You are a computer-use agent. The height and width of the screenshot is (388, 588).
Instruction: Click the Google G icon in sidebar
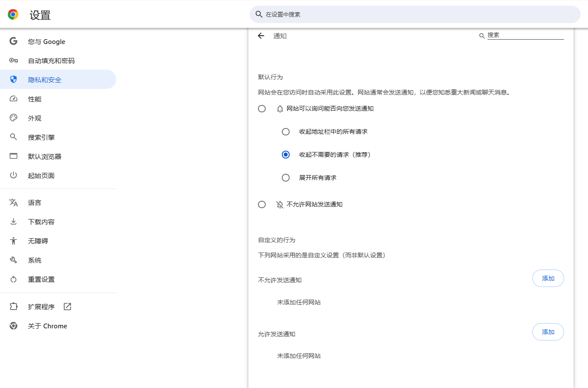(x=13, y=41)
